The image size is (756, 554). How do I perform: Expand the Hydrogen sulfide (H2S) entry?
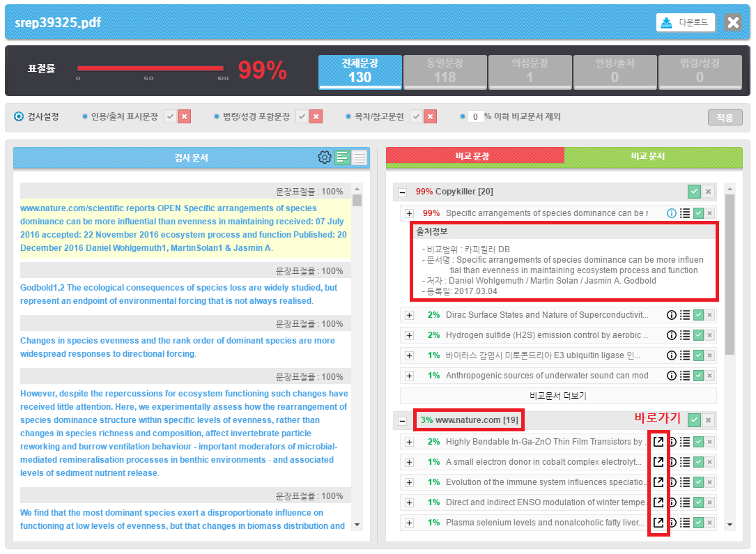(409, 336)
